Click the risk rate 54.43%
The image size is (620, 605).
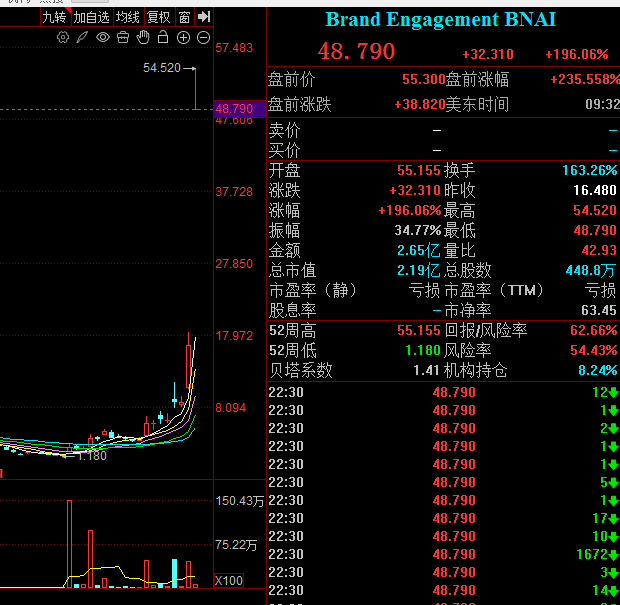click(594, 350)
